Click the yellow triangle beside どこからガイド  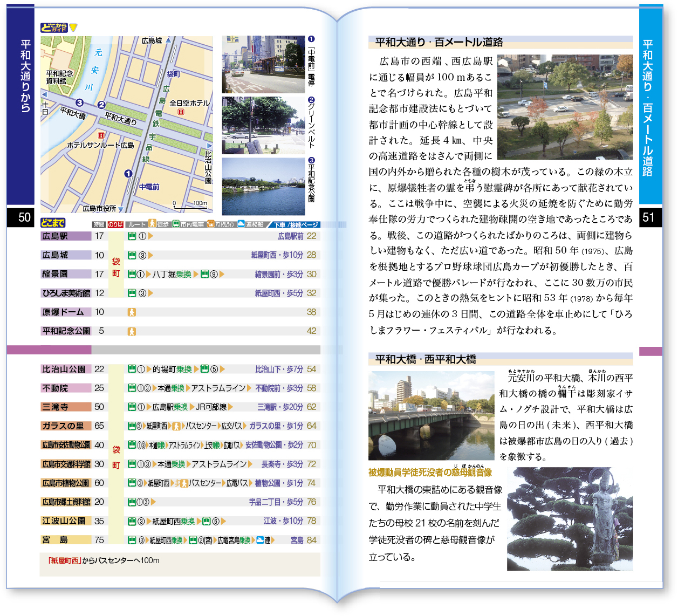pyautogui.click(x=73, y=28)
